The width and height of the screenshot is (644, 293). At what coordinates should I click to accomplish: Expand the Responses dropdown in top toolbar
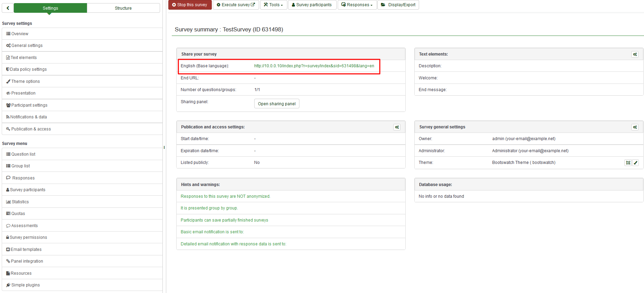pyautogui.click(x=357, y=5)
